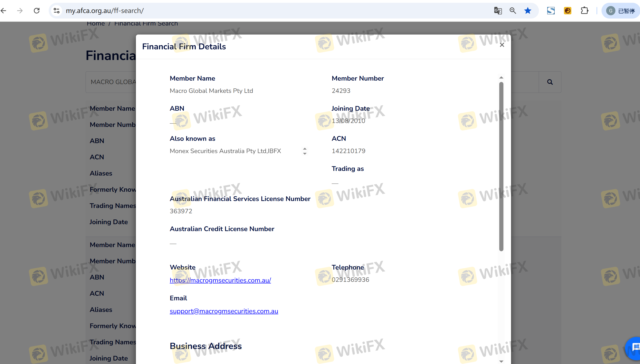This screenshot has width=640, height=364.
Task: Open the orange WikiFX extension icon
Action: [x=567, y=10]
